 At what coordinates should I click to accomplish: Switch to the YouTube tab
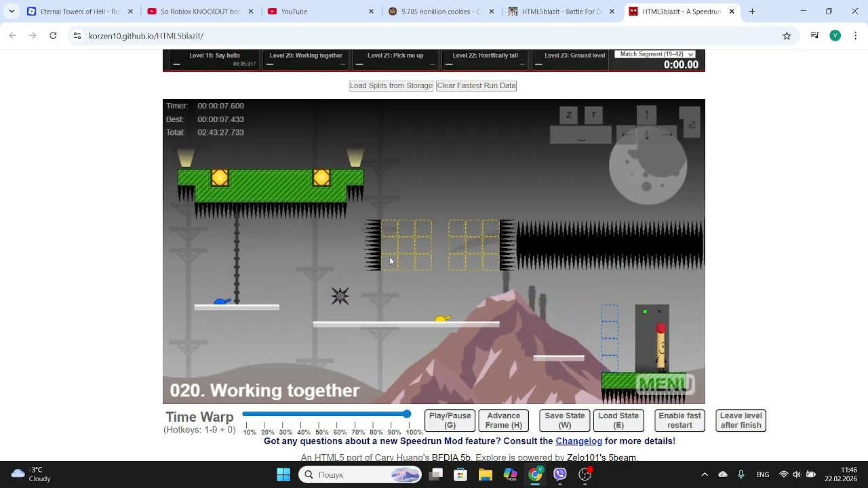coord(321,12)
